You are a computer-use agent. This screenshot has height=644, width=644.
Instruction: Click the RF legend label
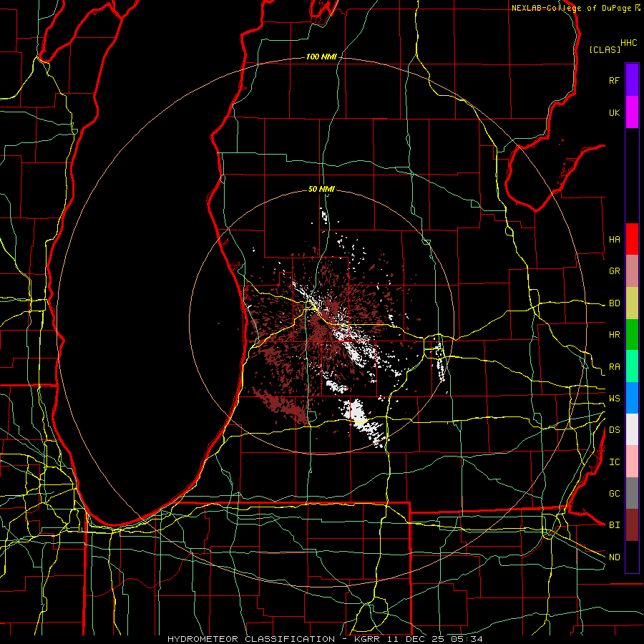tap(614, 80)
